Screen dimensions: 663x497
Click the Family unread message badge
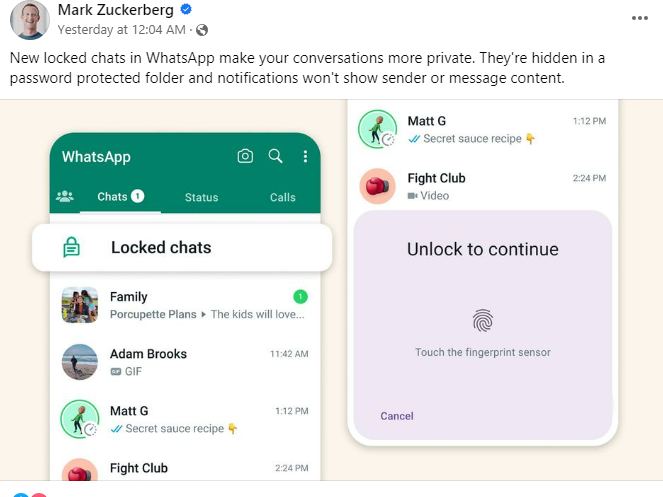point(300,297)
